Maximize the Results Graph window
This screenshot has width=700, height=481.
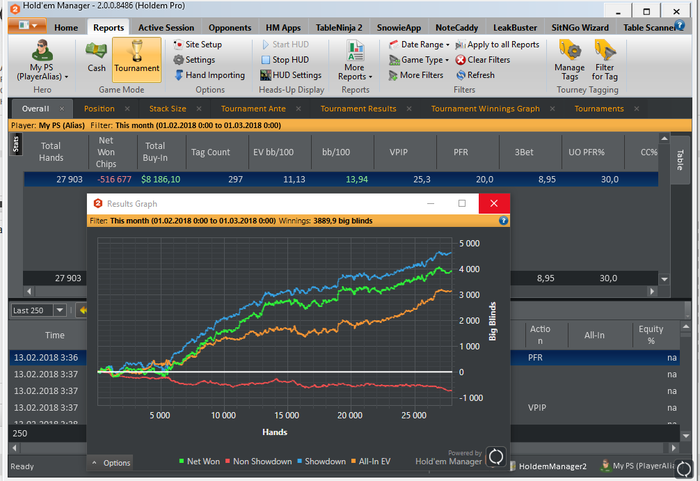462,204
